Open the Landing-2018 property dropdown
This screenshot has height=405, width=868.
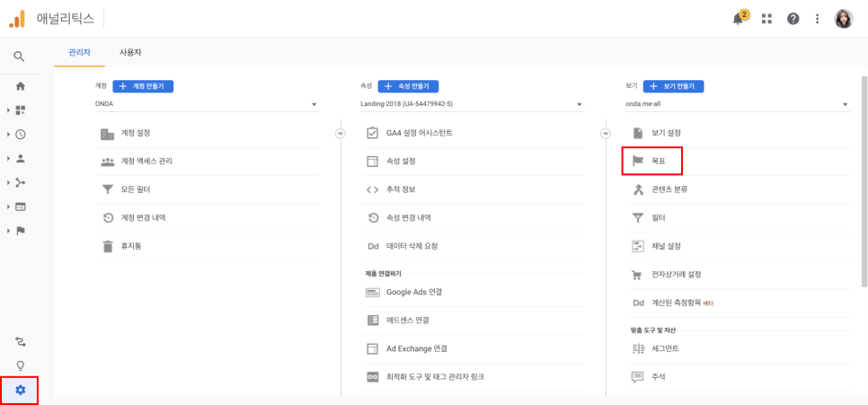pyautogui.click(x=471, y=104)
